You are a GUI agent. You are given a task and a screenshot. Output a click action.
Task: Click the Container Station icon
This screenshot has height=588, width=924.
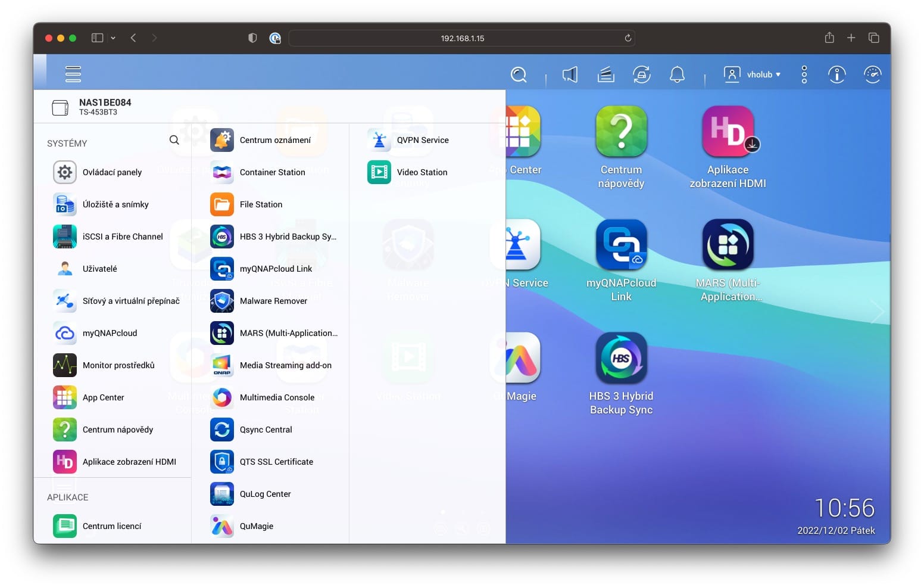(222, 172)
